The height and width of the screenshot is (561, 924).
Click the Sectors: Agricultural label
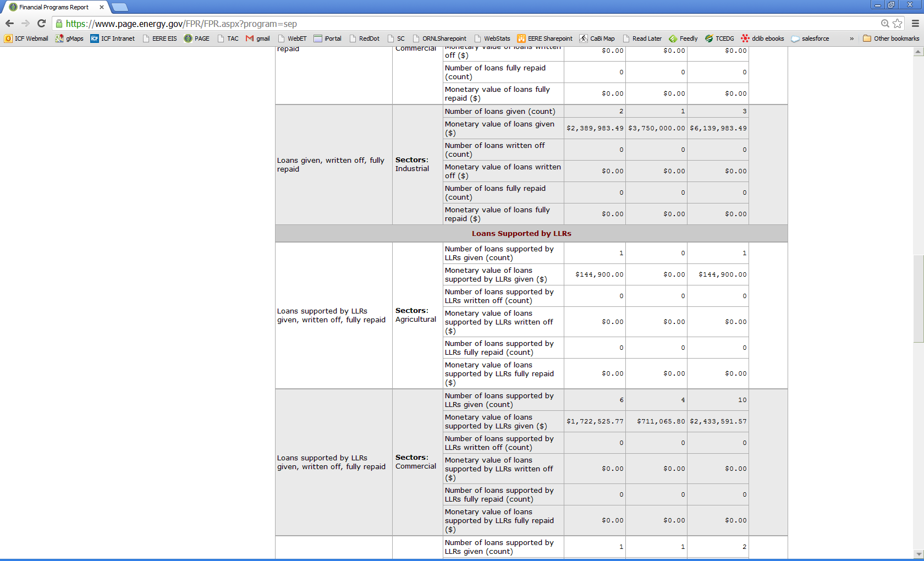[416, 315]
